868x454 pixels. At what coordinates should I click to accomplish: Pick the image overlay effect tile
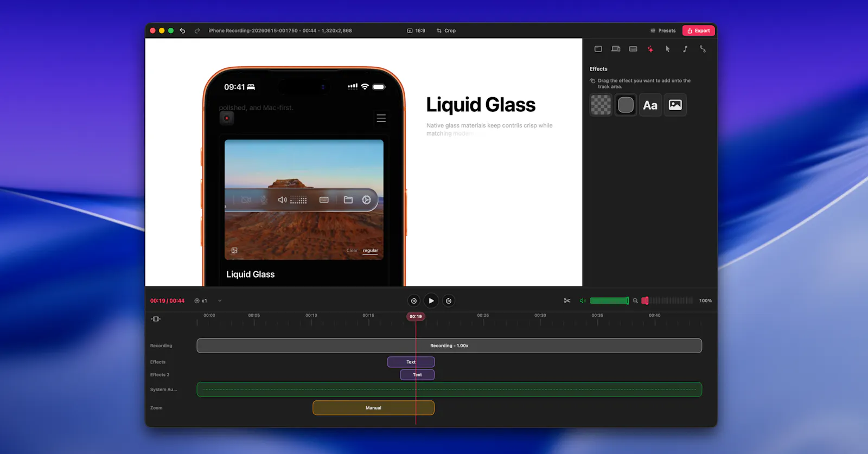click(x=675, y=105)
